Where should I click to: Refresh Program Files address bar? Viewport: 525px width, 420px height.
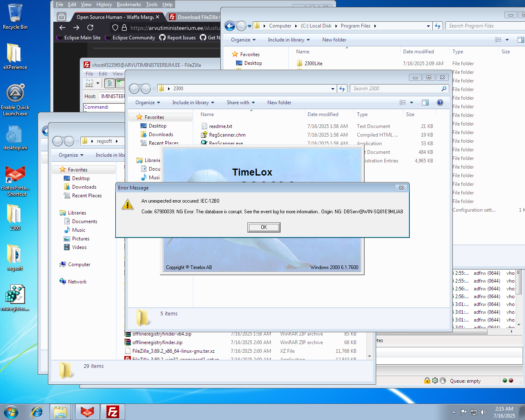pos(438,26)
